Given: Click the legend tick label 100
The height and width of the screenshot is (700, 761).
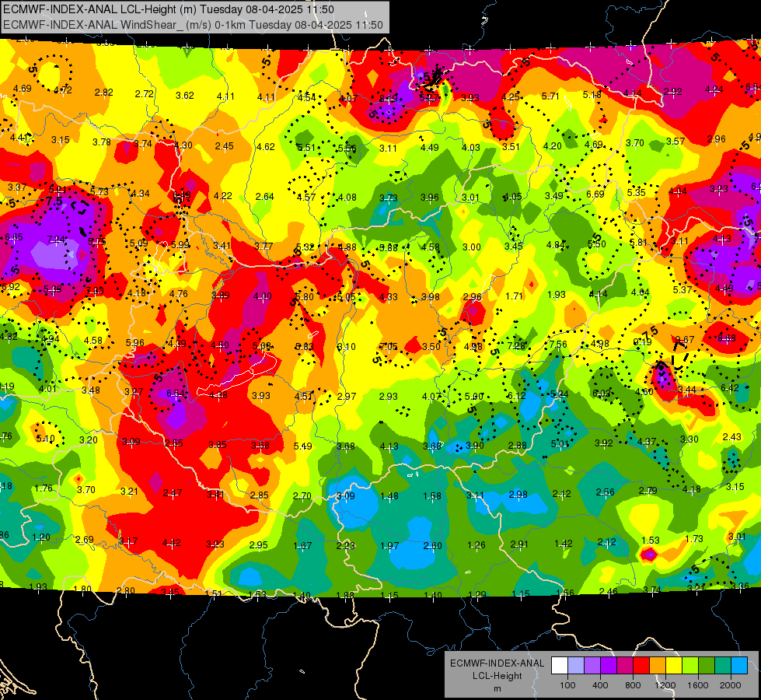Looking at the screenshot, I should [x=567, y=685].
